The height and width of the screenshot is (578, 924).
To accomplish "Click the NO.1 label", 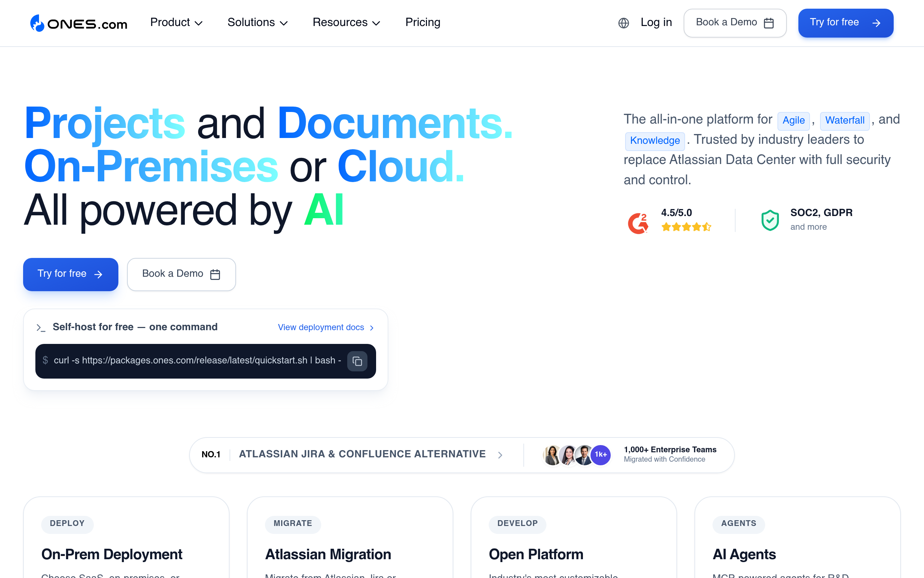I will pyautogui.click(x=211, y=454).
